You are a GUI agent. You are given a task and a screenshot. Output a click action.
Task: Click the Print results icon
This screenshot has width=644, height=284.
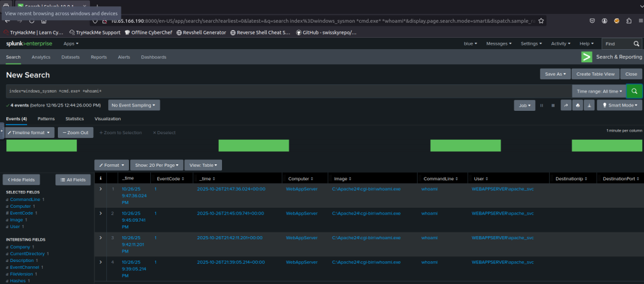tap(577, 105)
